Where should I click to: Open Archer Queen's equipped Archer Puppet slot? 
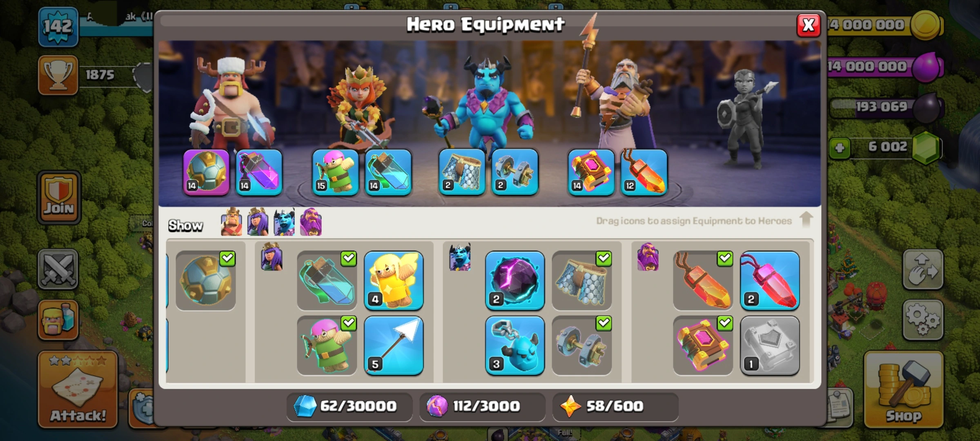335,172
